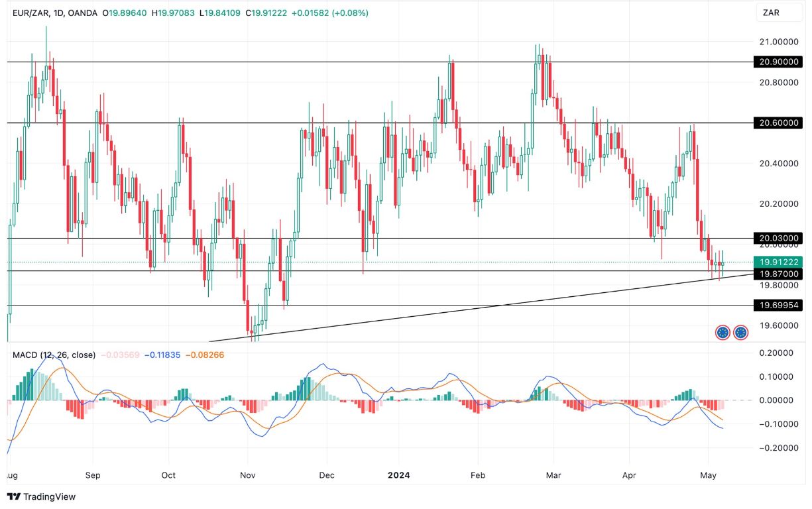Toggle the ZAR currency unit button
Screen dimensions: 812x509
click(778, 11)
